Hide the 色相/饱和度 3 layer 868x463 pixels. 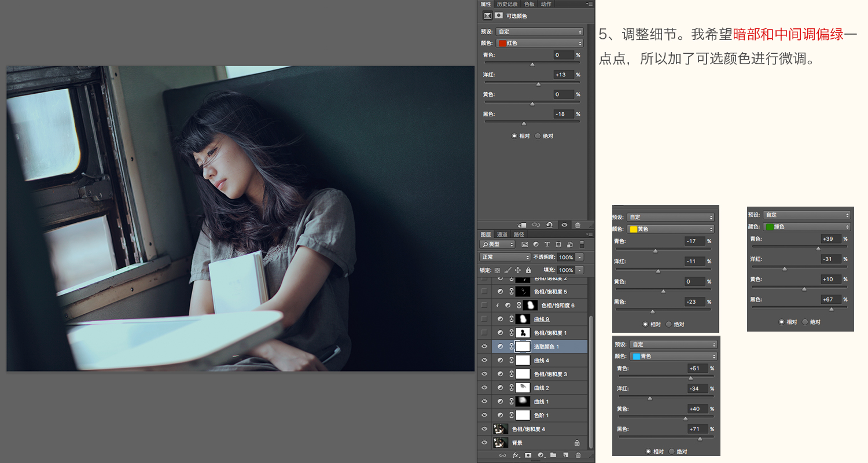click(484, 374)
